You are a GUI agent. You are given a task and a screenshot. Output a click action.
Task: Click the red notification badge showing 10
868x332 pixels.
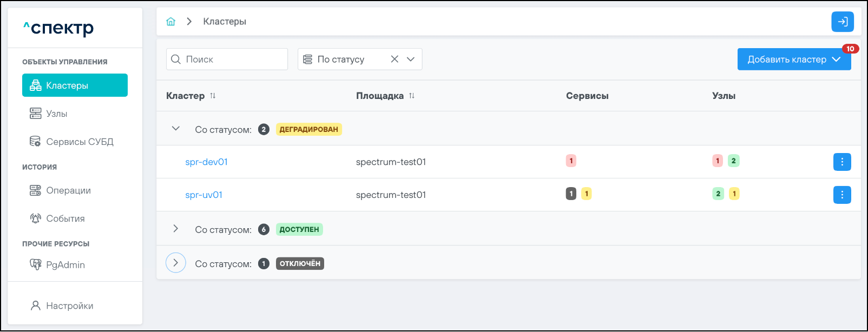point(850,49)
